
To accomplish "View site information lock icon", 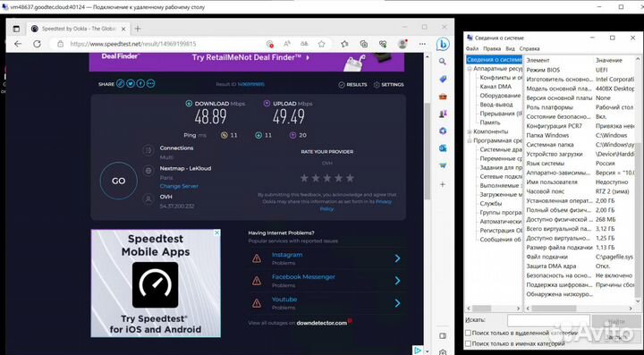I will coord(60,44).
